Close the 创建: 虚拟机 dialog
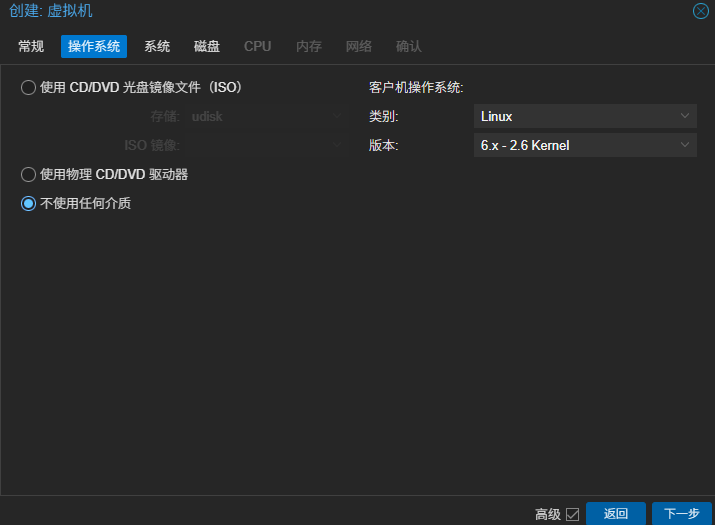Viewport: 715px width, 525px height. click(700, 11)
